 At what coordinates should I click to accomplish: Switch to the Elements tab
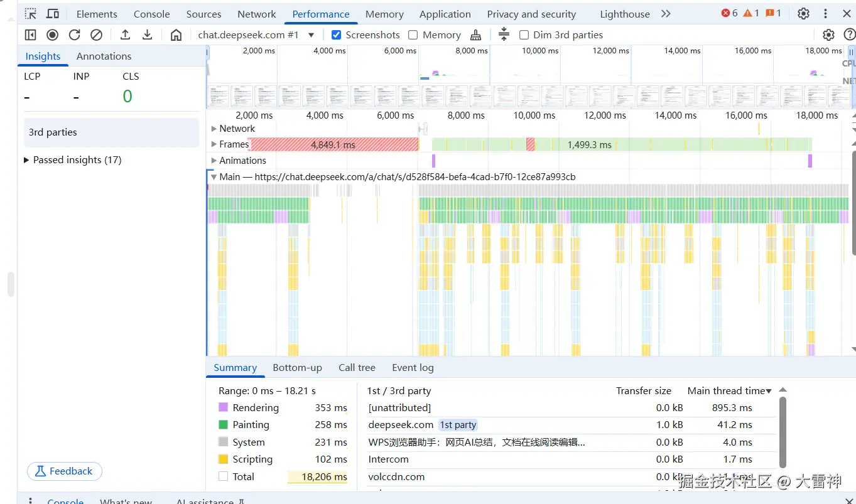coord(97,14)
